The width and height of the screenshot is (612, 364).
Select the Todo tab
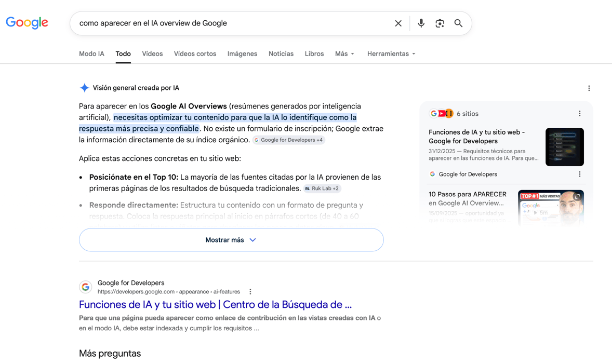click(x=123, y=54)
